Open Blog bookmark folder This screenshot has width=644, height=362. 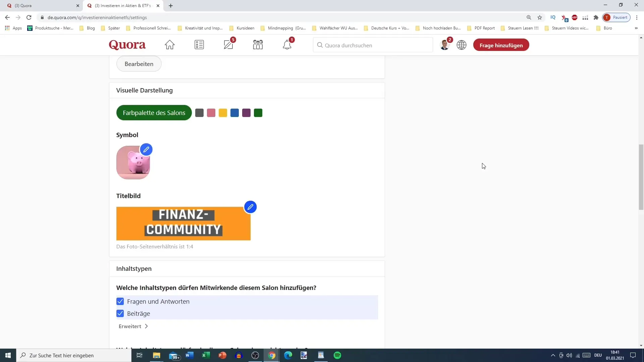point(87,28)
